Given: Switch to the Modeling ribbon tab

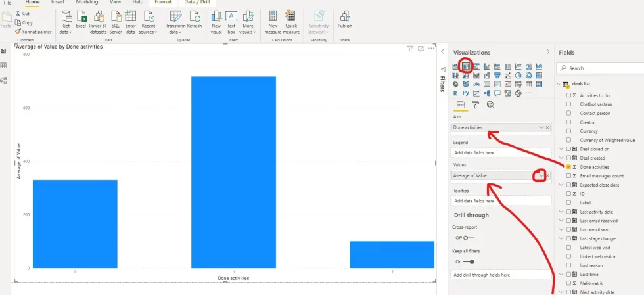Looking at the screenshot, I should click(x=87, y=3).
